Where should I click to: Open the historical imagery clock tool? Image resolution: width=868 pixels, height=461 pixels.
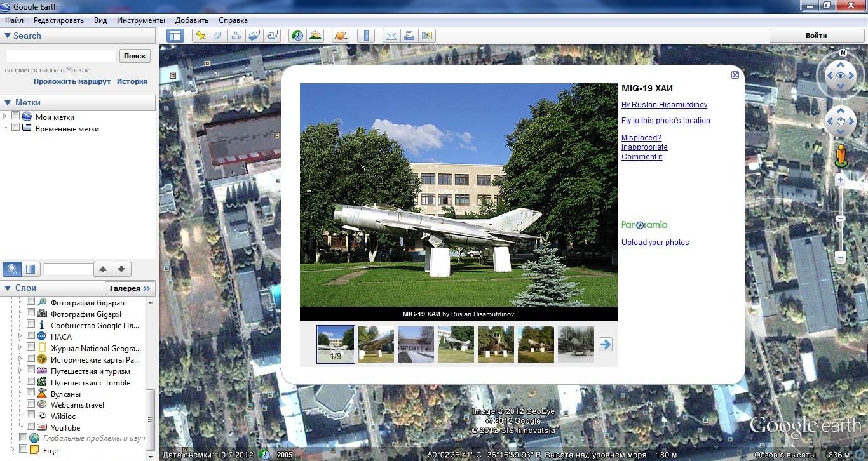(297, 36)
